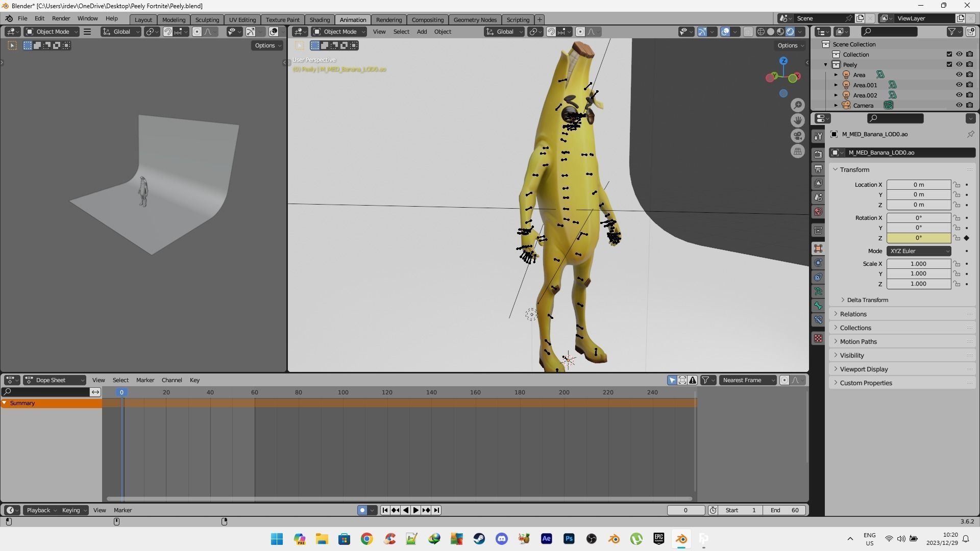Viewport: 980px width, 551px height.
Task: Hide the Area light in outliner
Action: coord(959,75)
